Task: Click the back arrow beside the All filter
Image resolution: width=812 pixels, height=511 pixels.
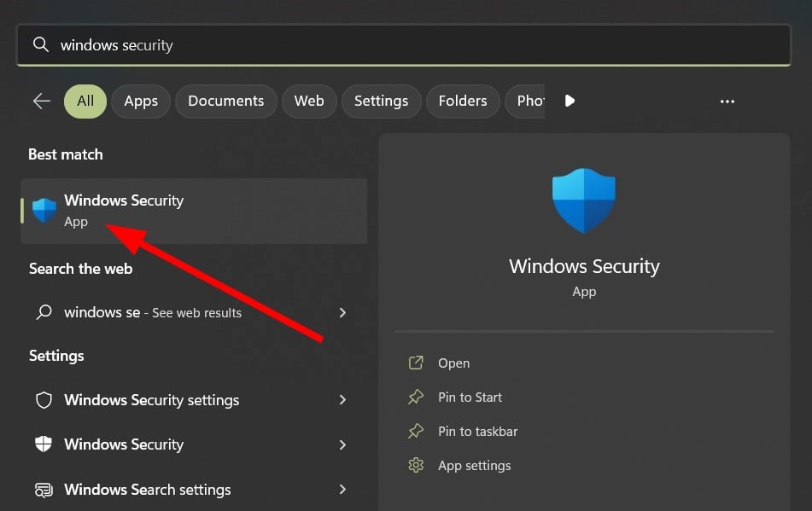Action: pos(42,101)
